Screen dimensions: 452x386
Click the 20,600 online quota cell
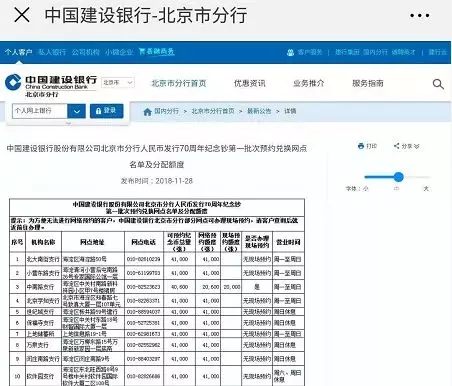click(x=208, y=287)
